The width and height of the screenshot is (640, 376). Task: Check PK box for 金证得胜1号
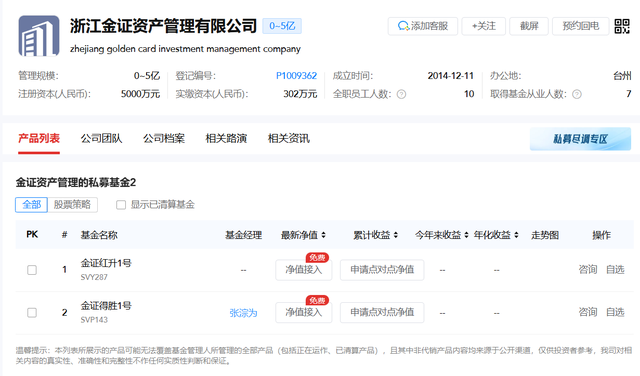click(x=32, y=313)
